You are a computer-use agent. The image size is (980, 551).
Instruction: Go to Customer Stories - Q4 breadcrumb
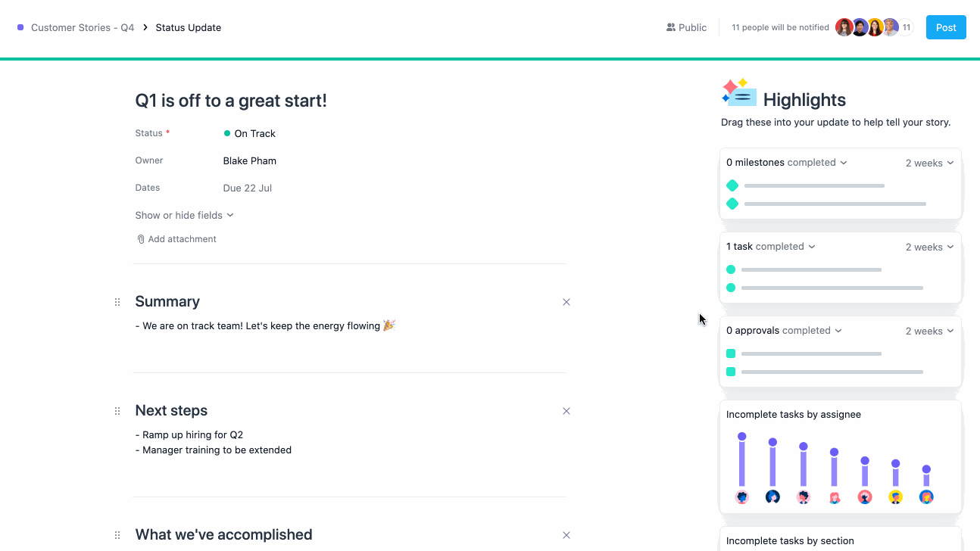83,28
